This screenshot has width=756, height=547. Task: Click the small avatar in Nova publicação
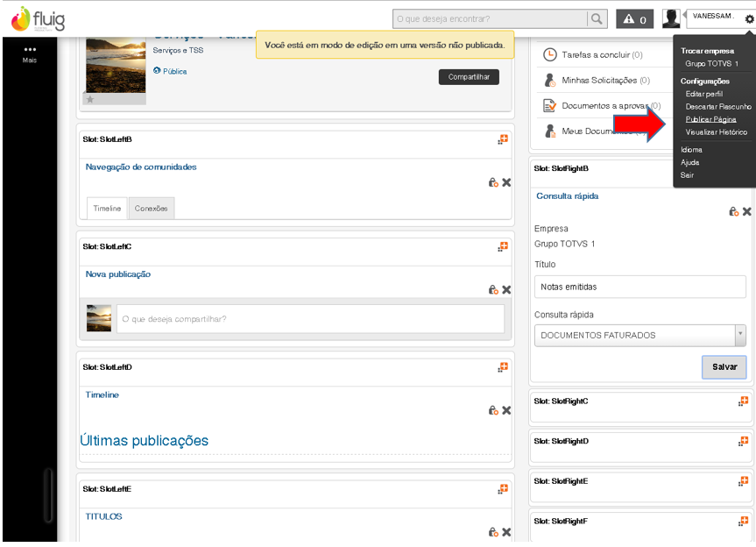[x=99, y=318]
